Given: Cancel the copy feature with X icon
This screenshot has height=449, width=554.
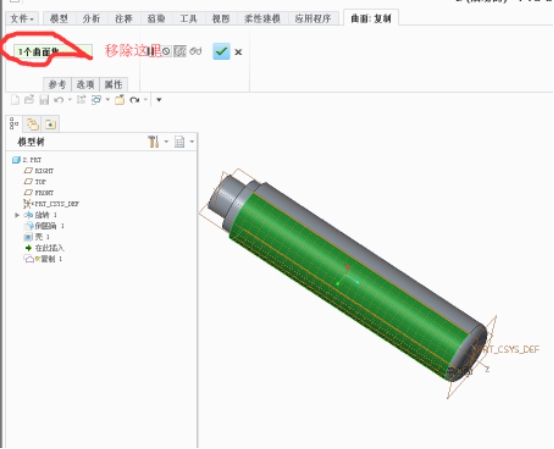Looking at the screenshot, I should [238, 52].
